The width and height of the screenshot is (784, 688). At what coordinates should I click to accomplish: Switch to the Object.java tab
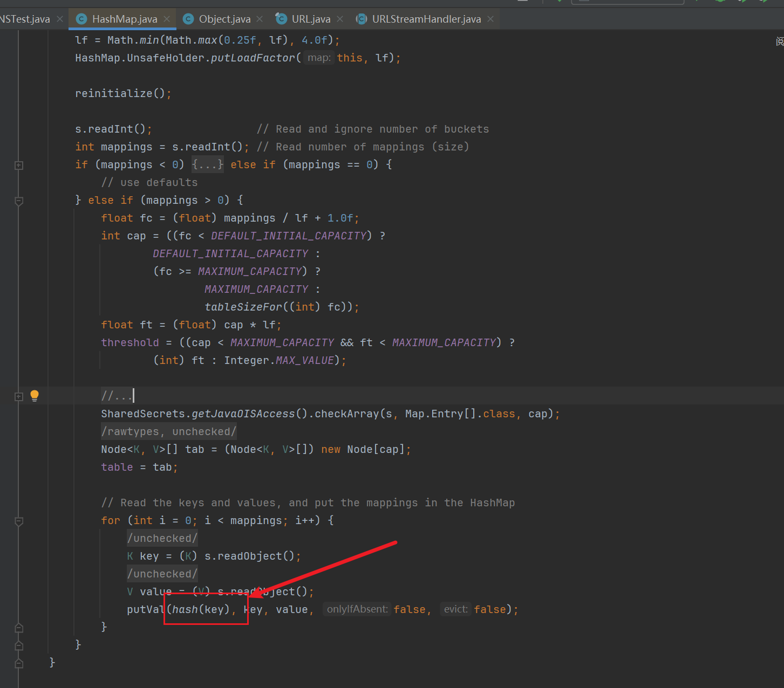click(224, 19)
